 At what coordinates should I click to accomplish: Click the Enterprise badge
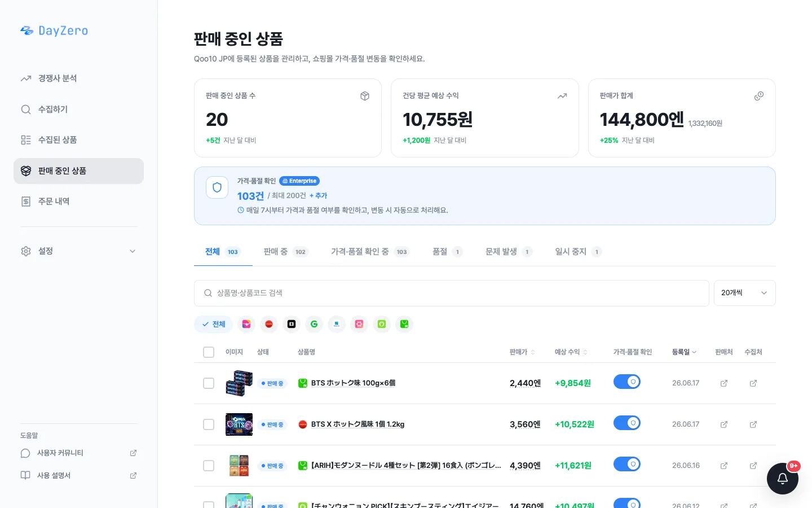pyautogui.click(x=299, y=181)
